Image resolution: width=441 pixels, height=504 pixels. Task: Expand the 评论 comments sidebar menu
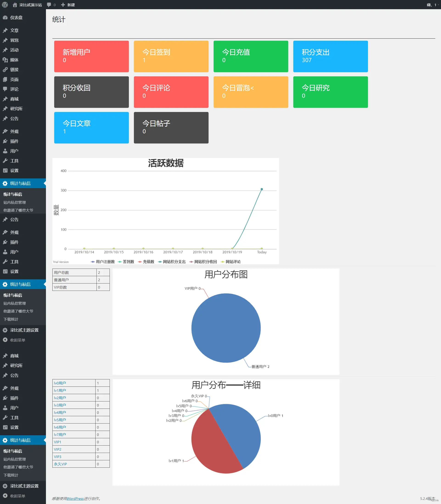[x=14, y=89]
